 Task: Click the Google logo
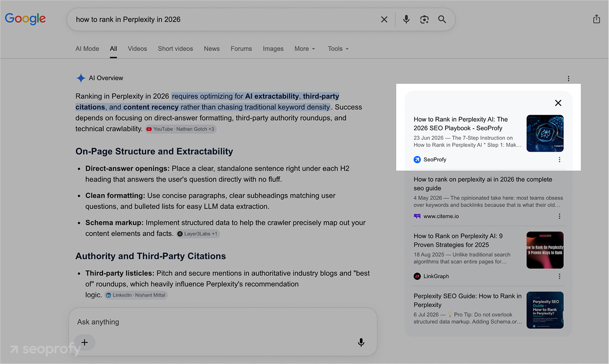[25, 19]
